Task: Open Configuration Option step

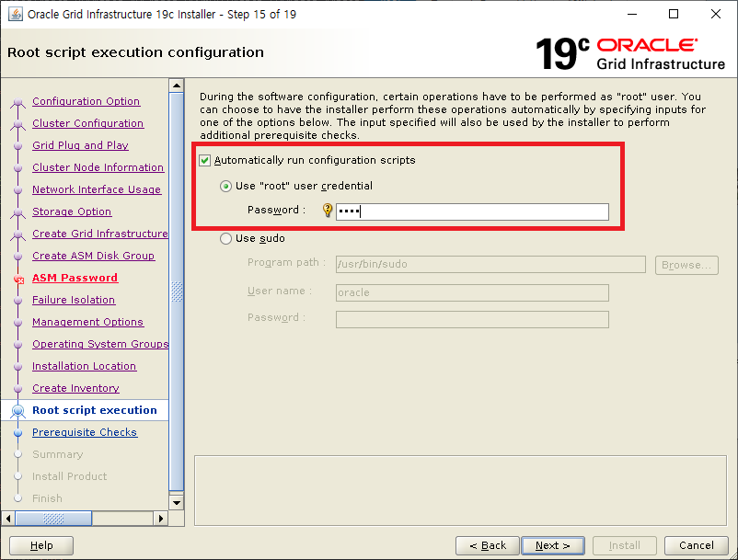Action: 86,101
